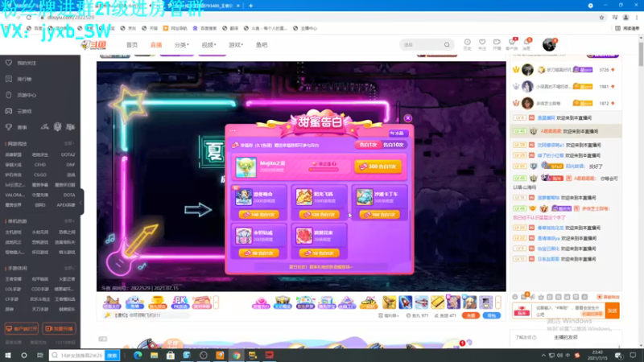Click the 50 告白1次 button

258,253
